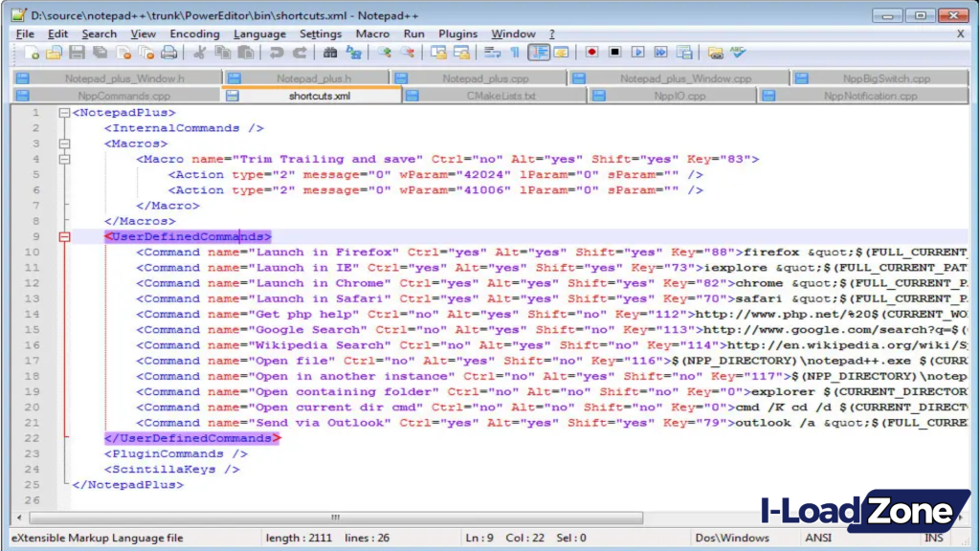Collapse the UserDefinedCommands fold
This screenshot has width=980, height=551.
pyautogui.click(x=62, y=236)
